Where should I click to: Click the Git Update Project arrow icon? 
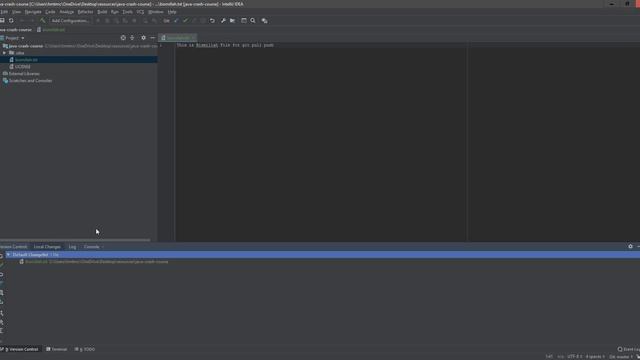[176, 20]
